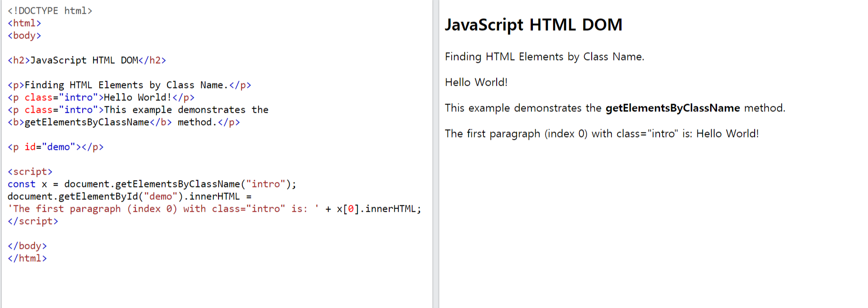
Task: Click the p id="demo" code line
Action: [56, 147]
